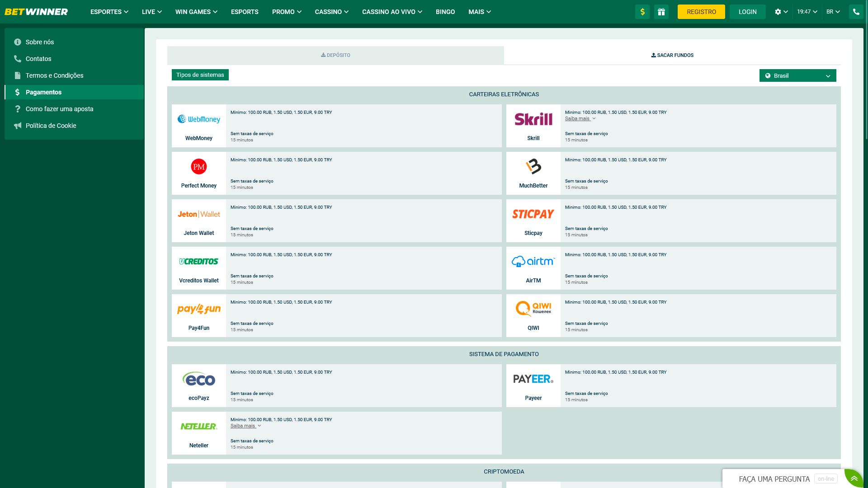Image resolution: width=868 pixels, height=488 pixels.
Task: Click the Neteller payment icon
Action: point(198,427)
